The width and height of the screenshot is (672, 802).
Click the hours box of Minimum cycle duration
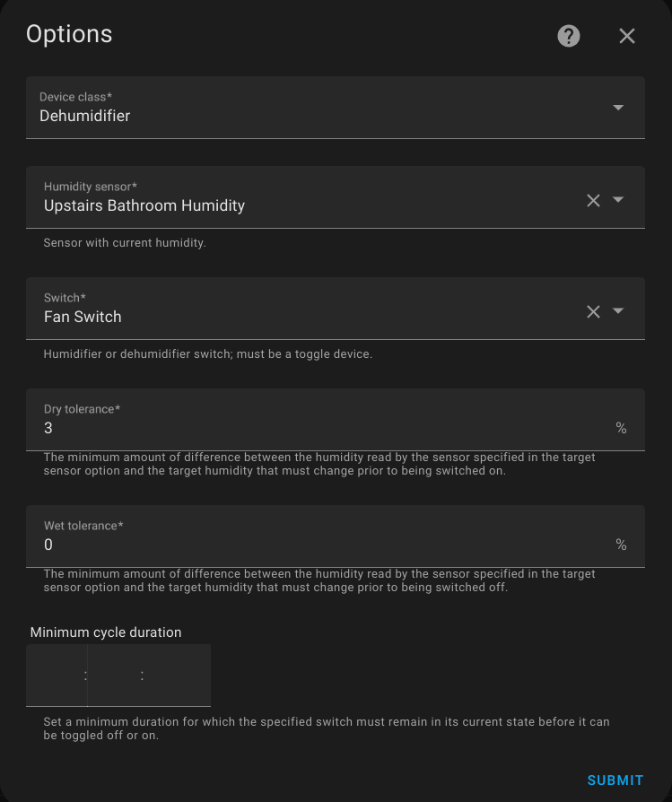57,676
